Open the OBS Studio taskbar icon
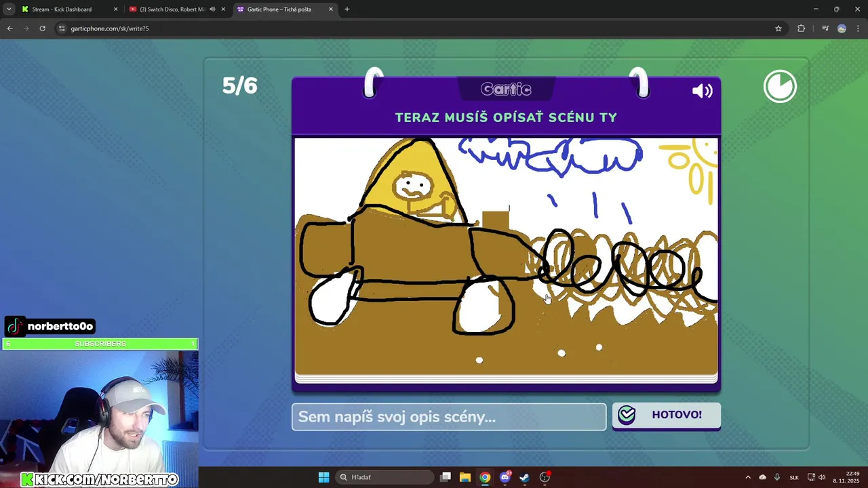This screenshot has width=868, height=488. coord(545,477)
